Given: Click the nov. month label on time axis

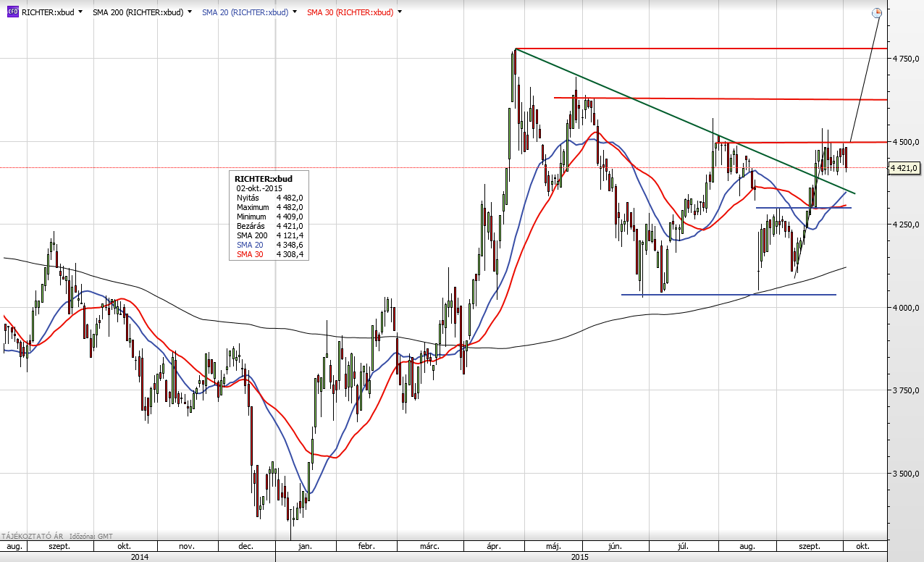Looking at the screenshot, I should coord(187,547).
